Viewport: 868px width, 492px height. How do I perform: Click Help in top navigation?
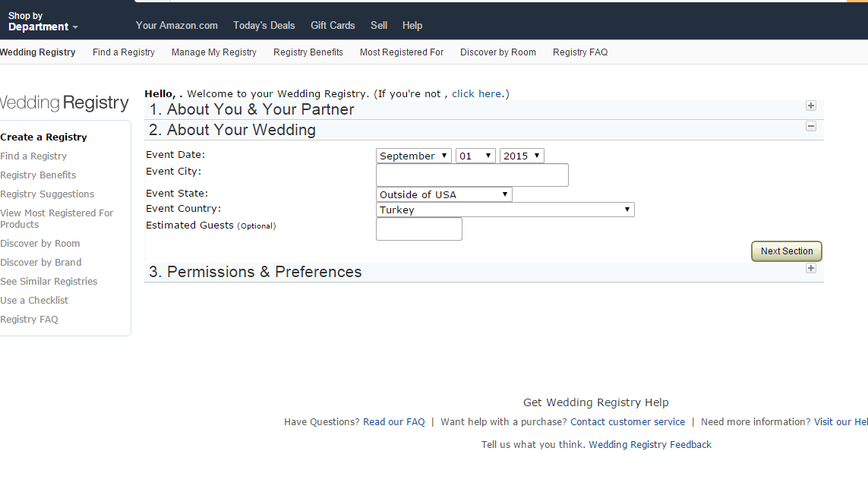(412, 26)
